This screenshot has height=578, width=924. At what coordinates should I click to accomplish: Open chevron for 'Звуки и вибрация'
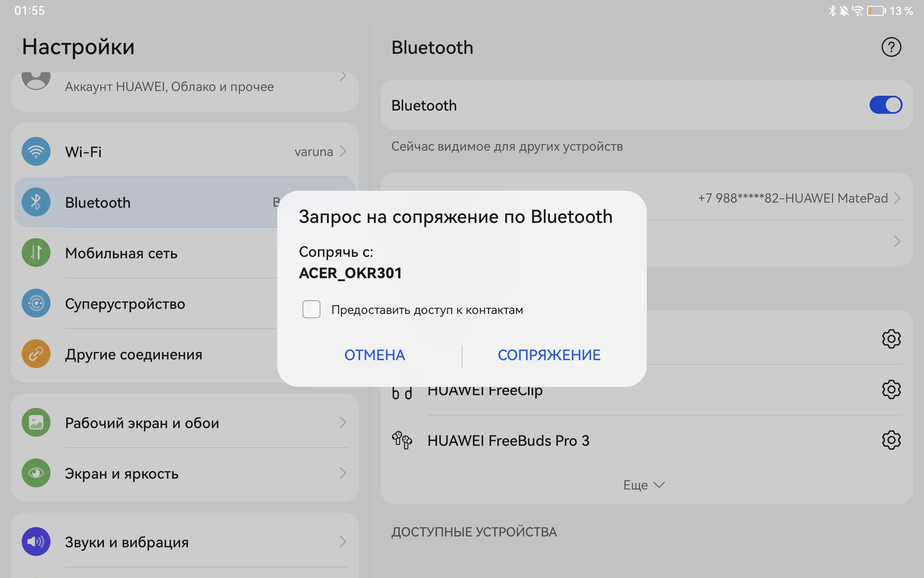pos(343,541)
